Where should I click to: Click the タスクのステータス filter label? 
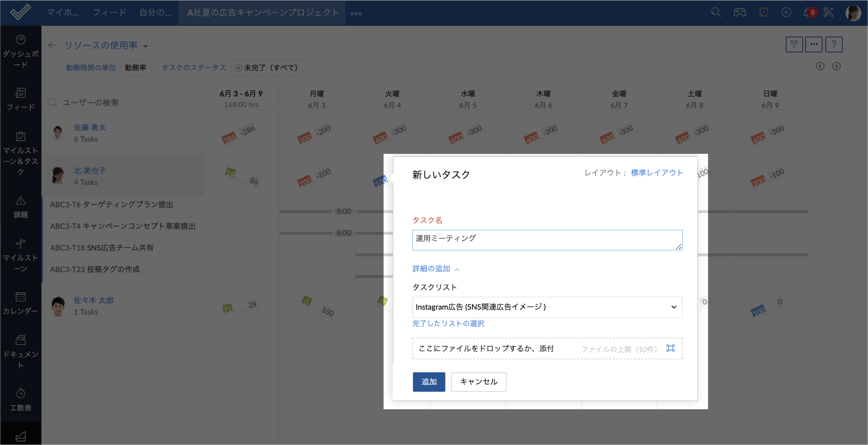(194, 68)
